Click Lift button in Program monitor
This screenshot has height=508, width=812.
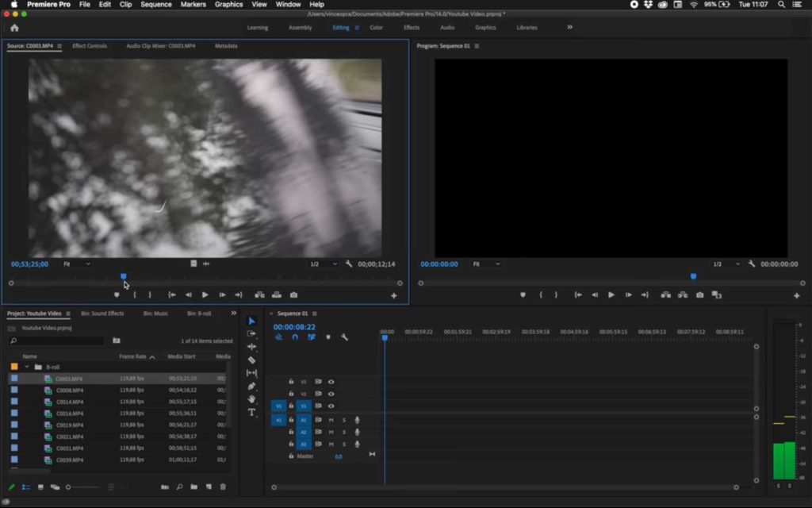(666, 295)
